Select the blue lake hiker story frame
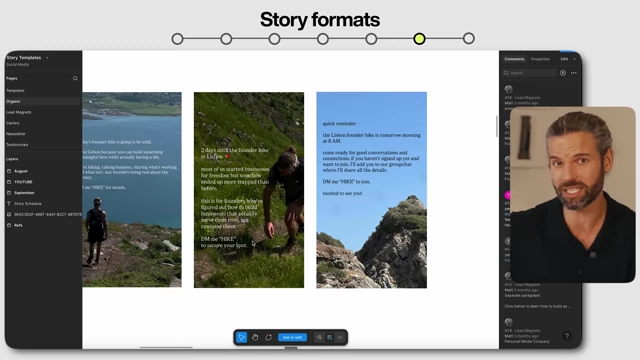640x360 pixels. pos(132,189)
